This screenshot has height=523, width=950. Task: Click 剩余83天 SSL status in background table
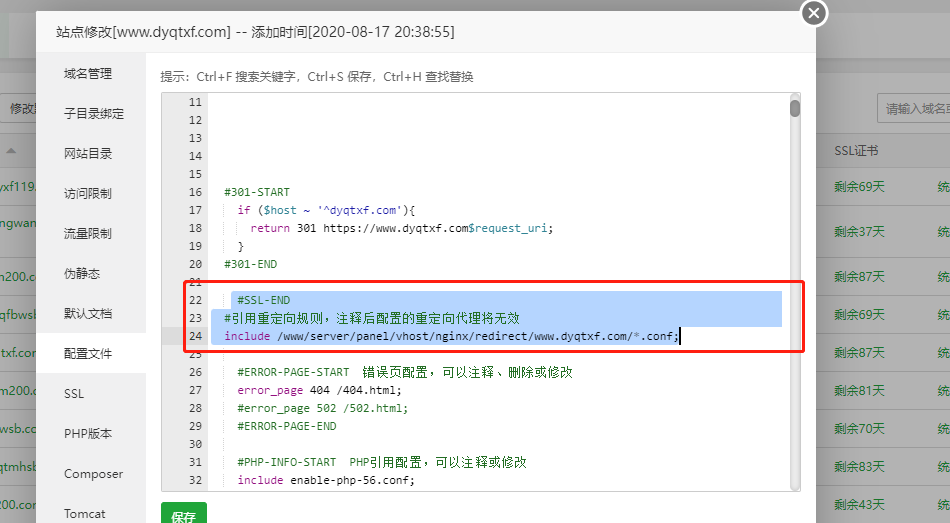pos(859,467)
